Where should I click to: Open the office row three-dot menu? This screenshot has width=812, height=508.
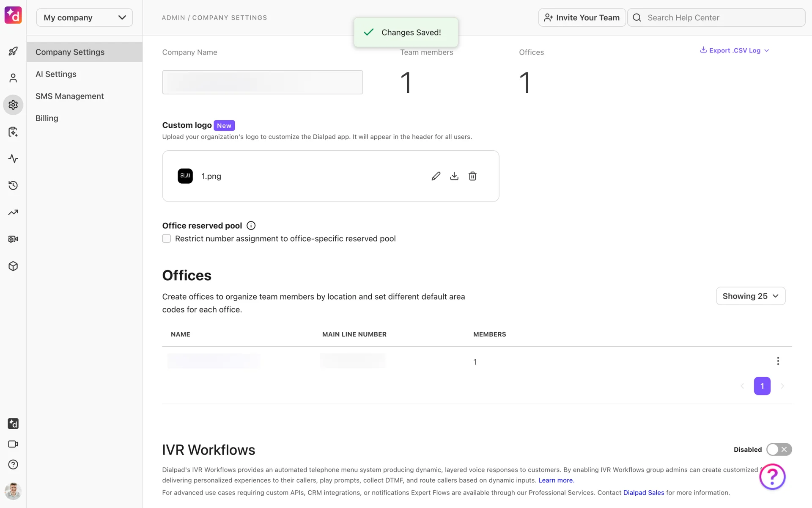click(778, 361)
